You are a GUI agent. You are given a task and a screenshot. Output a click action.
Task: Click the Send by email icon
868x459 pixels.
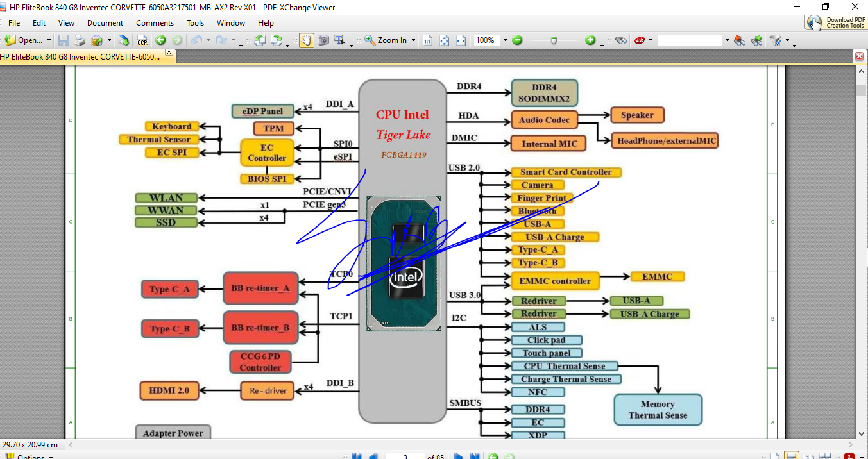pyautogui.click(x=96, y=40)
